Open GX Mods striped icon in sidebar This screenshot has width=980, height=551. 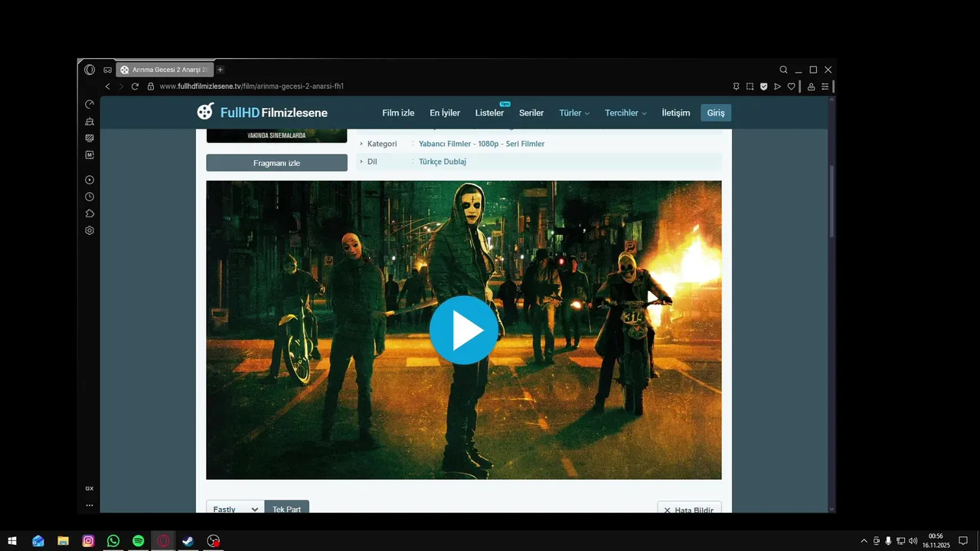(x=90, y=138)
